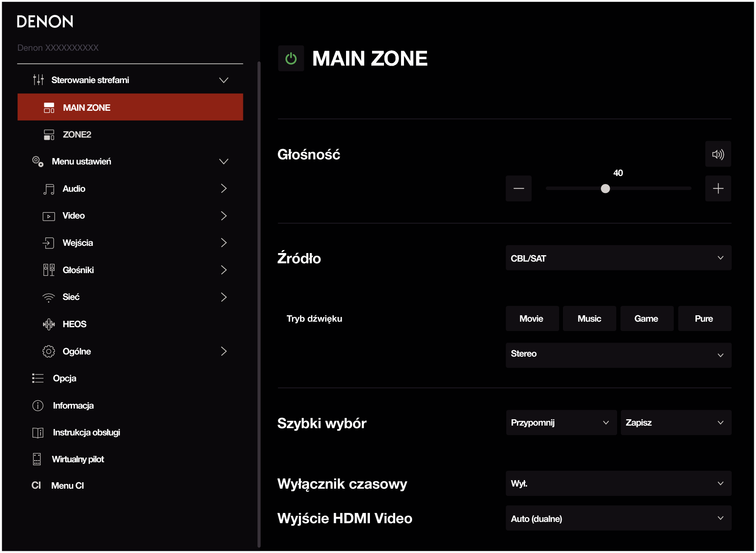
Task: Click the HEOS waveform icon
Action: [49, 324]
